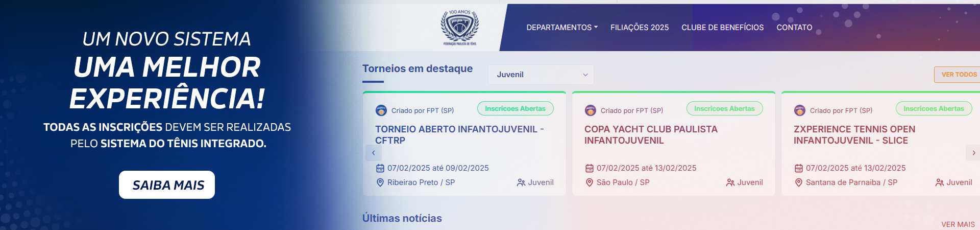
Task: Click the Federação Paulista de Tênis logo
Action: coord(459,28)
